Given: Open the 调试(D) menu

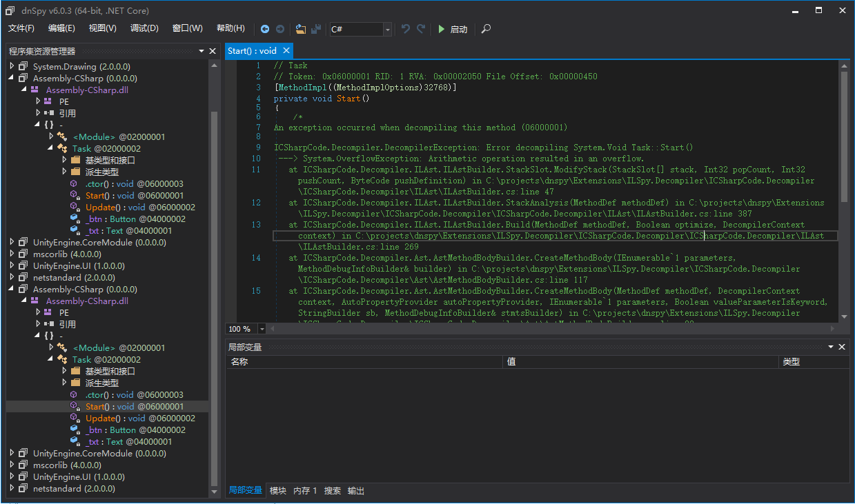Looking at the screenshot, I should tap(144, 28).
